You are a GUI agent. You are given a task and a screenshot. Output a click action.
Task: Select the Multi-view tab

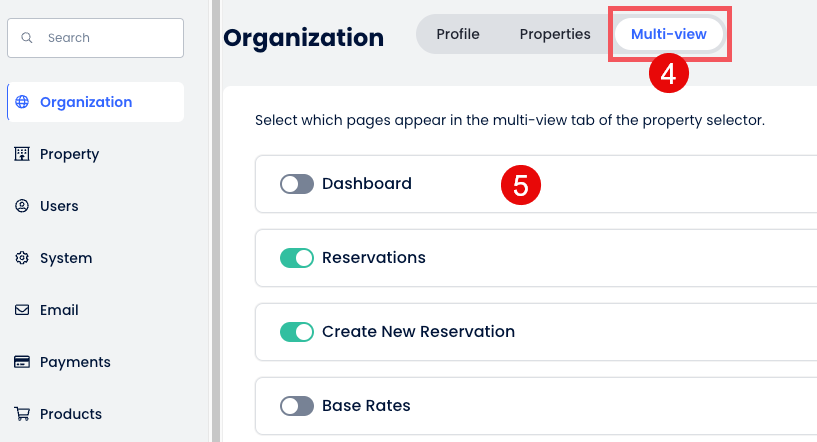(x=668, y=34)
